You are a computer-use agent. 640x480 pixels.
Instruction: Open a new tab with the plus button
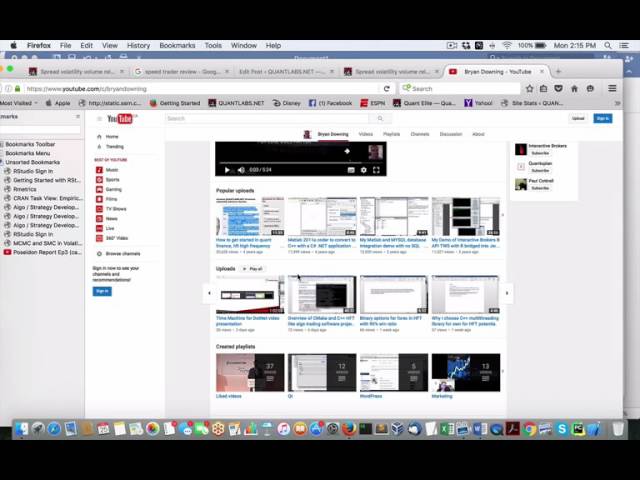[x=558, y=71]
